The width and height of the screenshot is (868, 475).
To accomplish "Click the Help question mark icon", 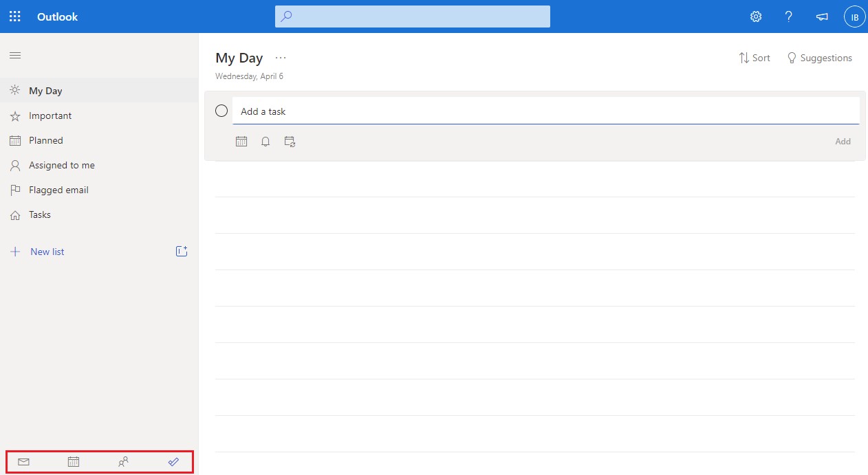I will click(789, 16).
